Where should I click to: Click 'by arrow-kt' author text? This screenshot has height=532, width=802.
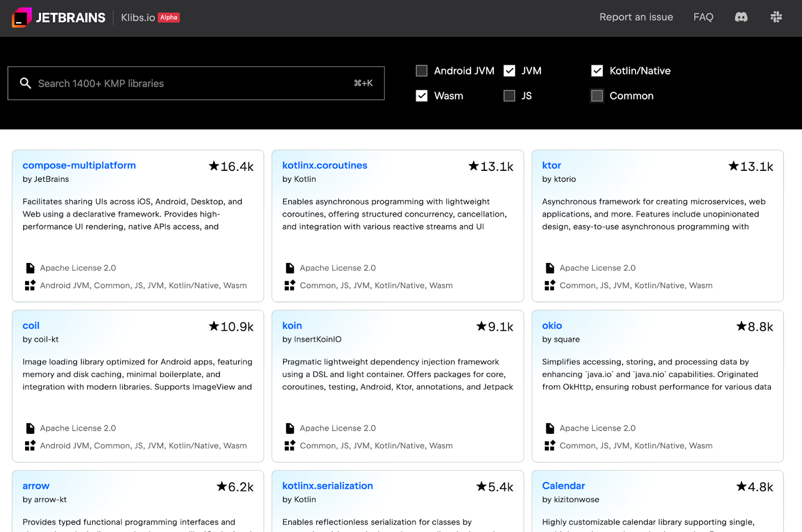click(45, 500)
